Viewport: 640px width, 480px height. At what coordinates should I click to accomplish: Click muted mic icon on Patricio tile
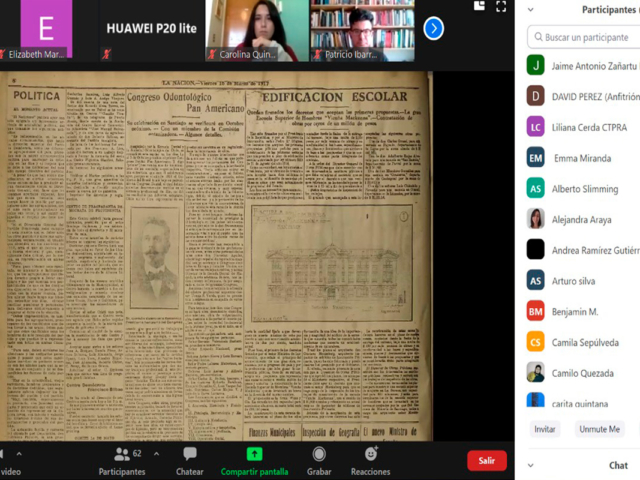(317, 54)
